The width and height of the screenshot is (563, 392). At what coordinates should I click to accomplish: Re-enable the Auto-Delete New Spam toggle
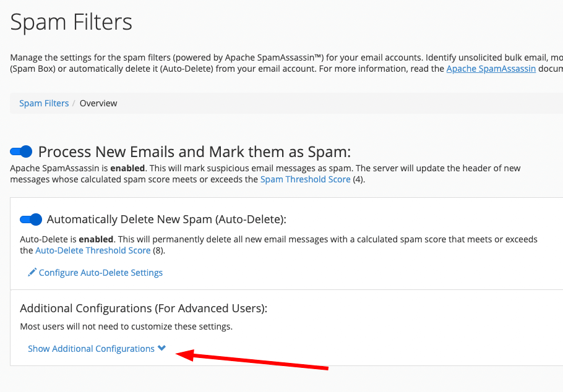[x=30, y=219]
